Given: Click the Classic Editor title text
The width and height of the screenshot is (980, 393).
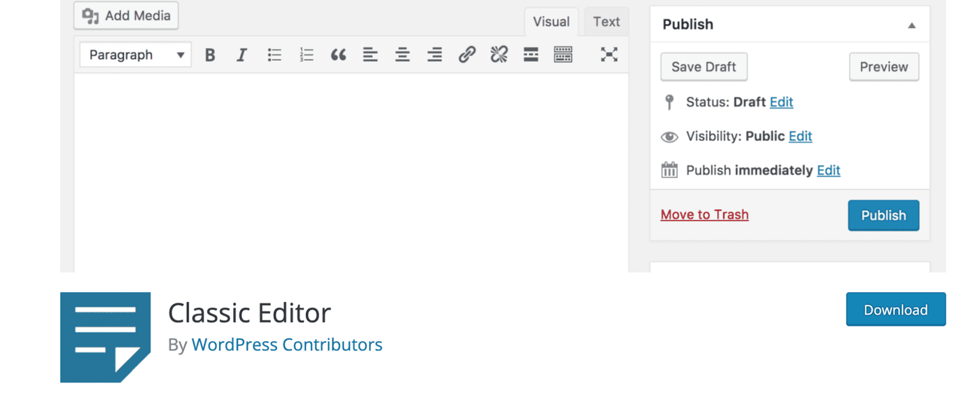Looking at the screenshot, I should coord(249,313).
